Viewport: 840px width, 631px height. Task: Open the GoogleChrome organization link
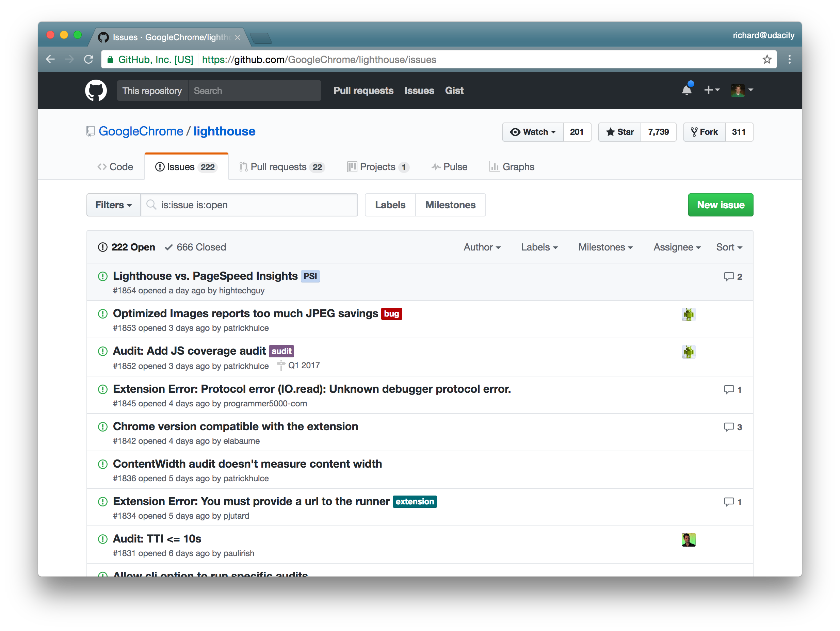click(x=141, y=131)
